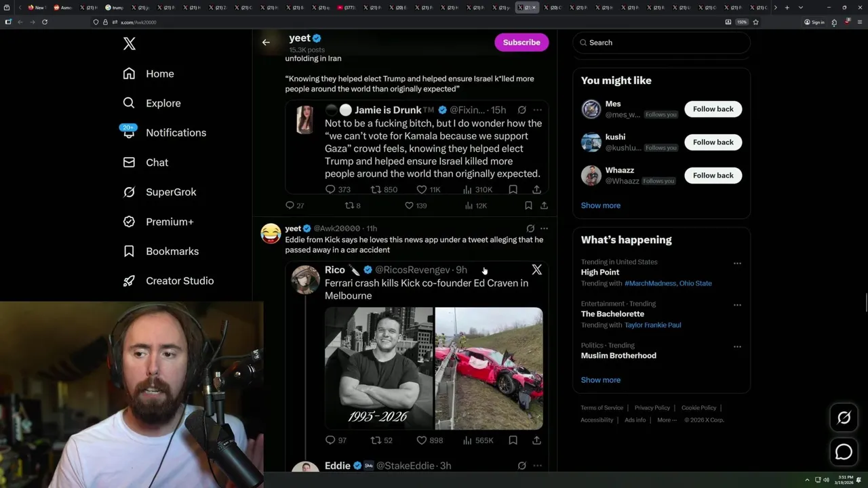The height and width of the screenshot is (488, 868).
Task: Open Grok icon on Jamie is Drunk post
Action: point(521,110)
